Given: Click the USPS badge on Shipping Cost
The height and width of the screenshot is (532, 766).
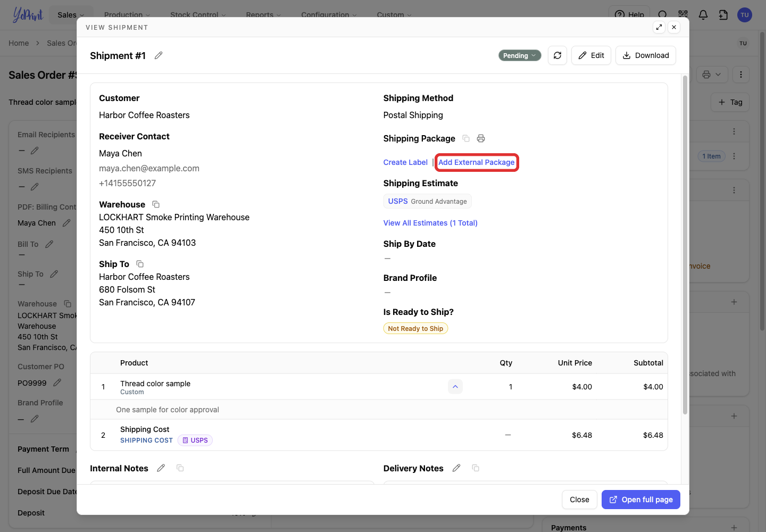Looking at the screenshot, I should pyautogui.click(x=195, y=440).
